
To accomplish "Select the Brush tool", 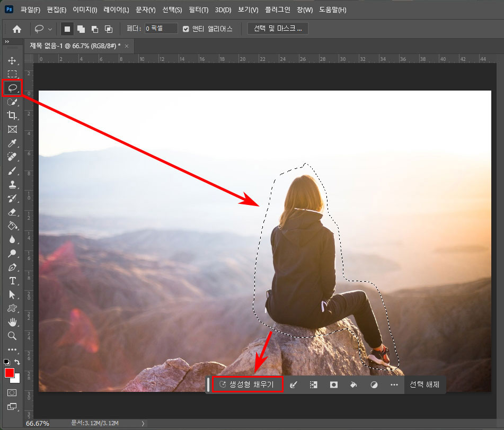I will pyautogui.click(x=12, y=171).
